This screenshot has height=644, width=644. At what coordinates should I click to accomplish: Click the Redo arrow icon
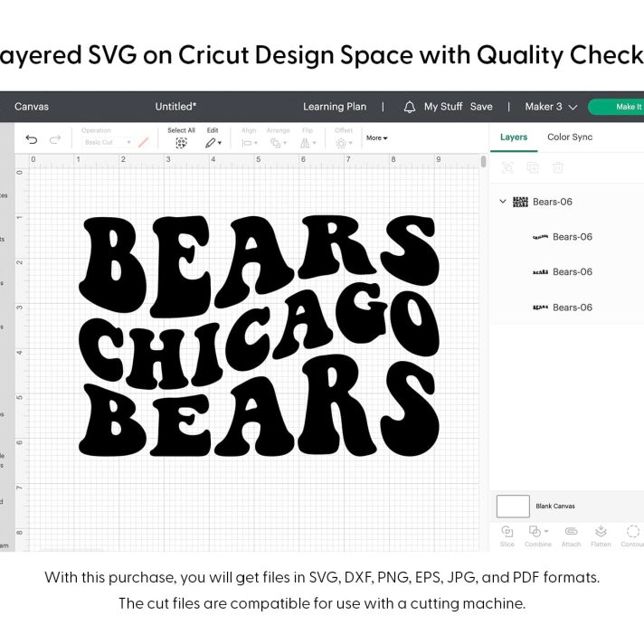[55, 139]
